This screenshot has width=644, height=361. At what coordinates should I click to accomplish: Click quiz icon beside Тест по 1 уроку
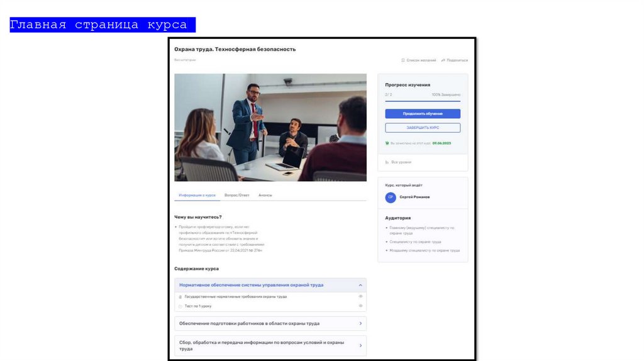180,306
